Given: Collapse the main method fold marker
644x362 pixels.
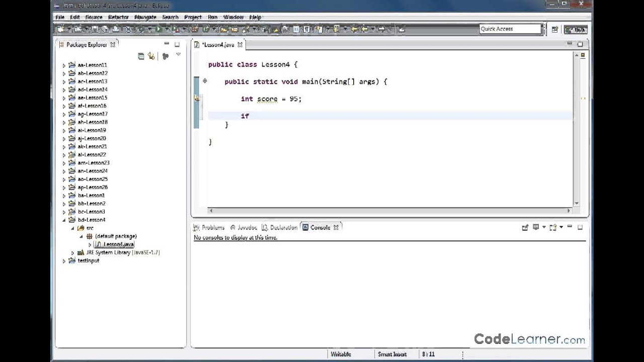Looking at the screenshot, I should tap(205, 80).
